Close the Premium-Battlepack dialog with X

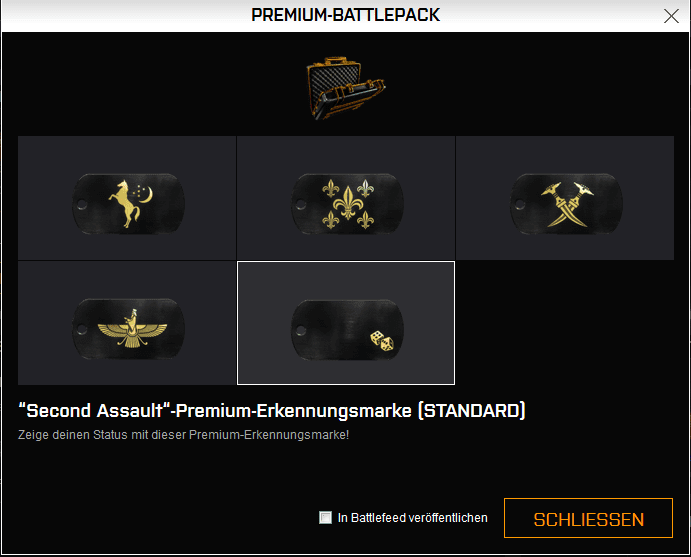pos(672,16)
